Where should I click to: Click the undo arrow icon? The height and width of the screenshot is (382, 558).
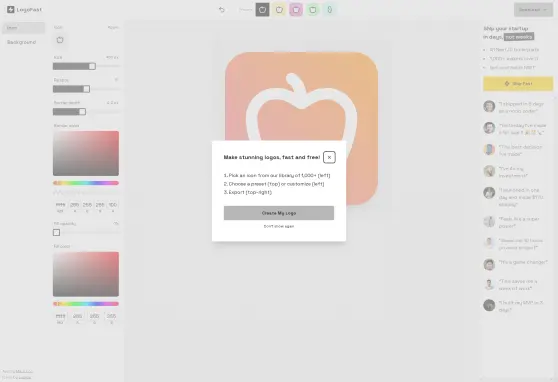(222, 10)
